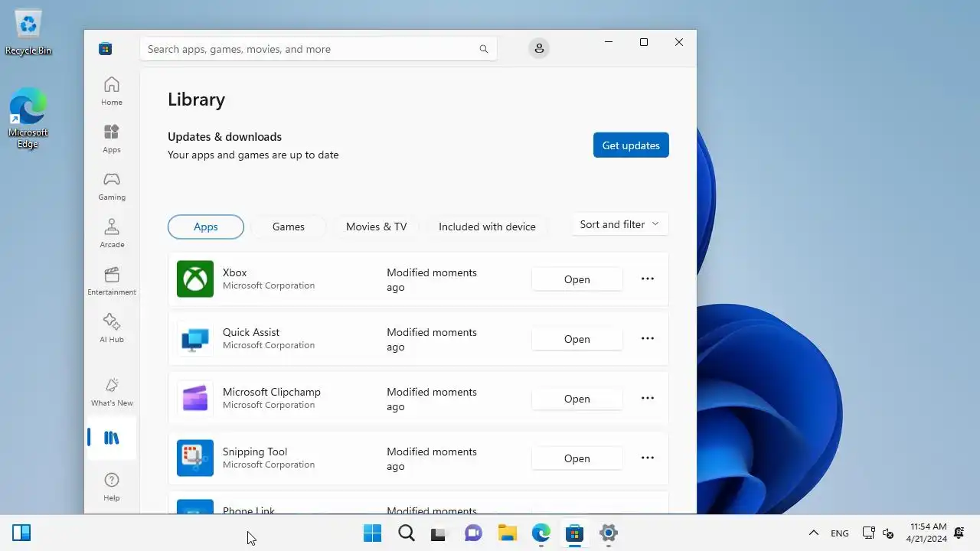Viewport: 980px width, 551px height.
Task: Open volume muted tray icon
Action: 888,533
